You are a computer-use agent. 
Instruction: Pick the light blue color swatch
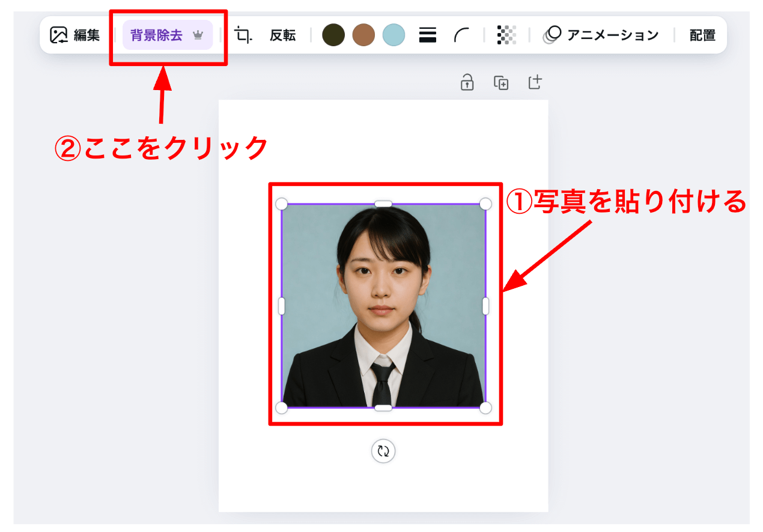[x=394, y=35]
